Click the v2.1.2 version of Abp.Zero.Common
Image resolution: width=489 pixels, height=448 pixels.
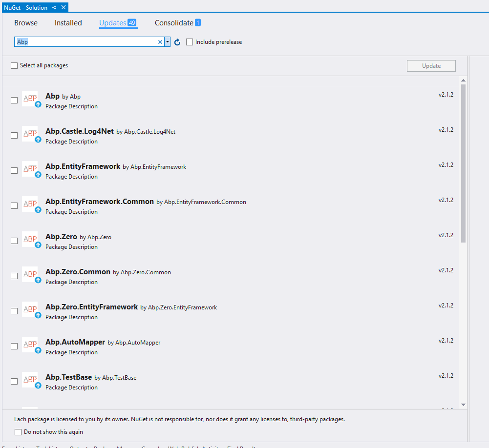tap(446, 270)
